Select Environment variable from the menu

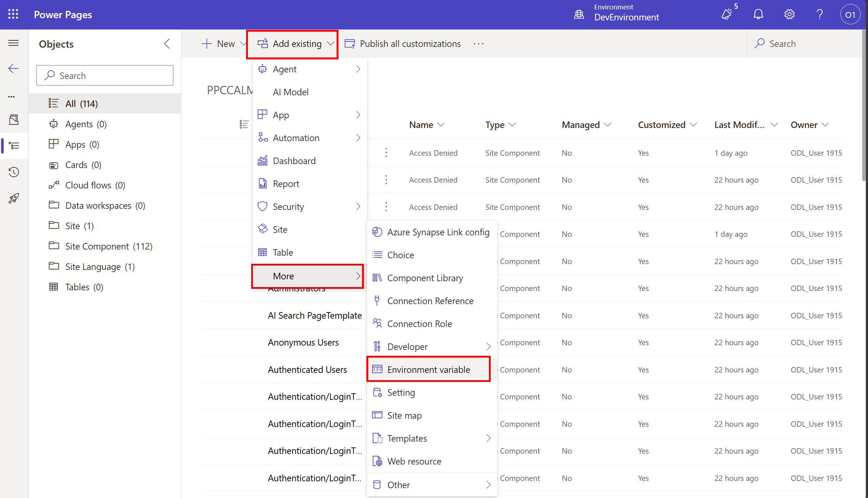coord(429,369)
